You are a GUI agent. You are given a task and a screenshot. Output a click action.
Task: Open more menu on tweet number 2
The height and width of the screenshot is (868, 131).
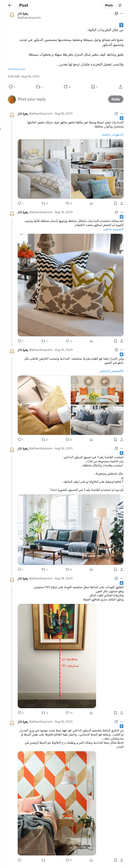[x=122, y=114]
